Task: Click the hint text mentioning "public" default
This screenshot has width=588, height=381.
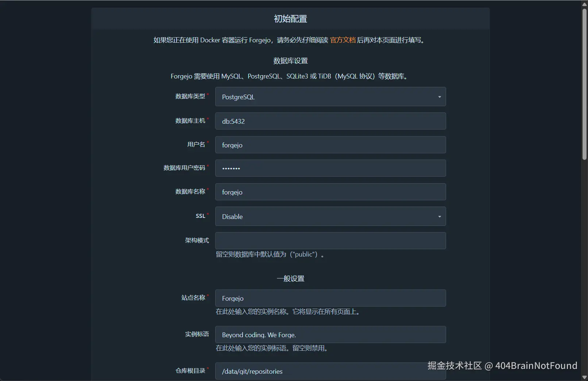Action: [x=270, y=254]
